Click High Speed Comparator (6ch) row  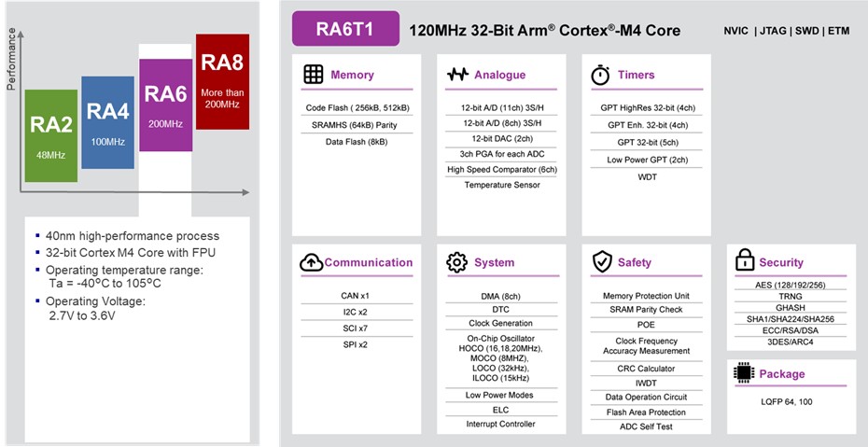(x=501, y=169)
